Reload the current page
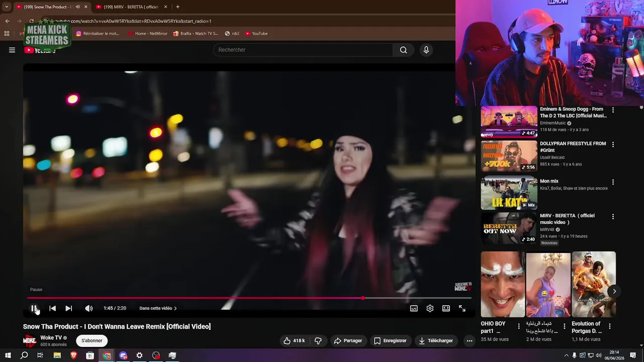This screenshot has width=644, height=362. tap(31, 21)
